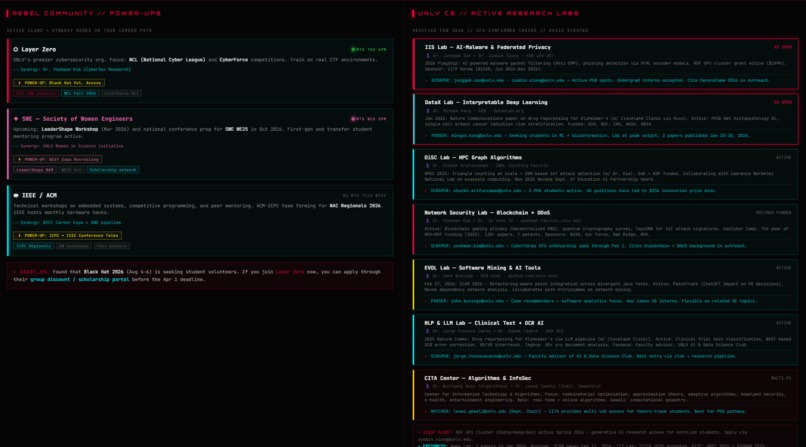Click ACTIVE status on DiSC Lab card

point(783,157)
